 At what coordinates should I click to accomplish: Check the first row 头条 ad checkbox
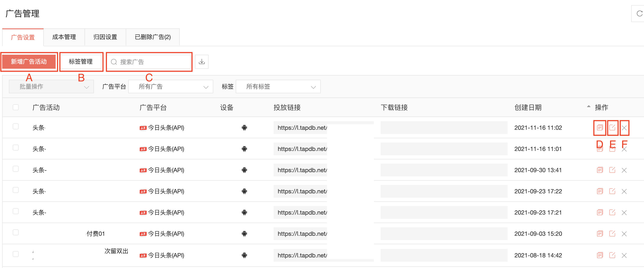click(x=16, y=127)
